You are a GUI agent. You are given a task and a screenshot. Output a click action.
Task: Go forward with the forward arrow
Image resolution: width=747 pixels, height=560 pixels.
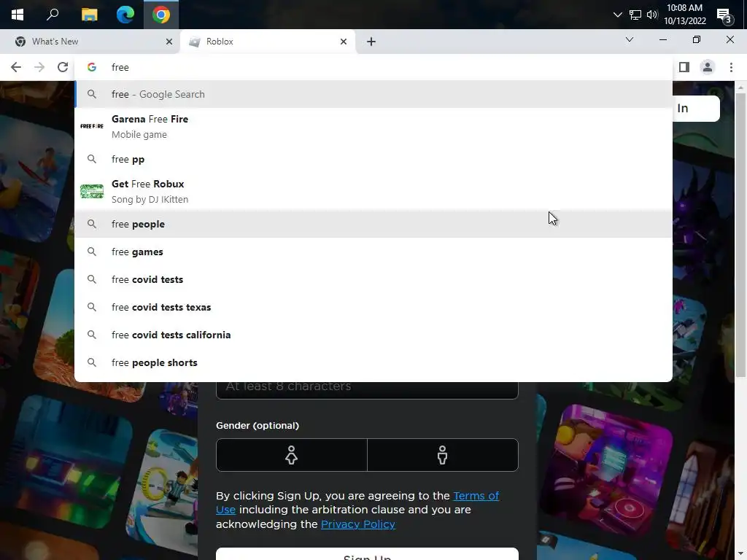click(x=39, y=67)
